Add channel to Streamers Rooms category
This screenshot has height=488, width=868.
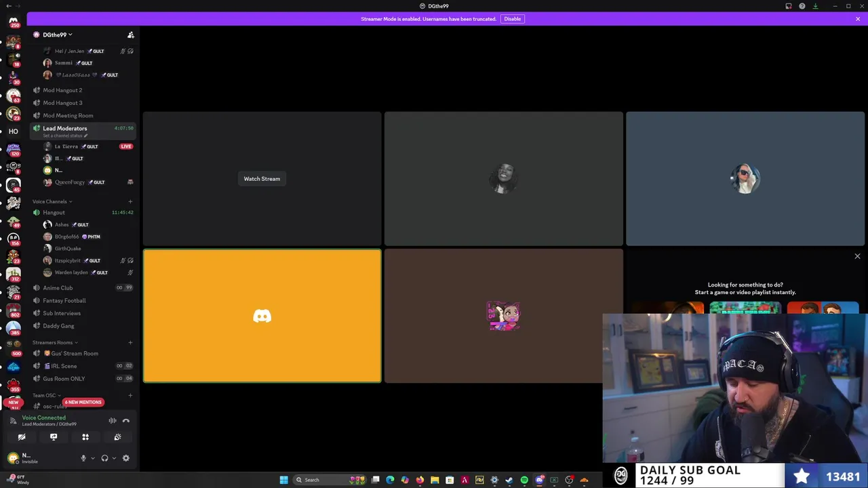tap(130, 342)
